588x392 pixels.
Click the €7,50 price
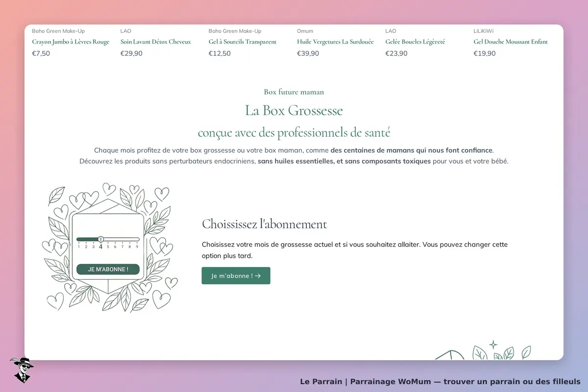pos(41,53)
